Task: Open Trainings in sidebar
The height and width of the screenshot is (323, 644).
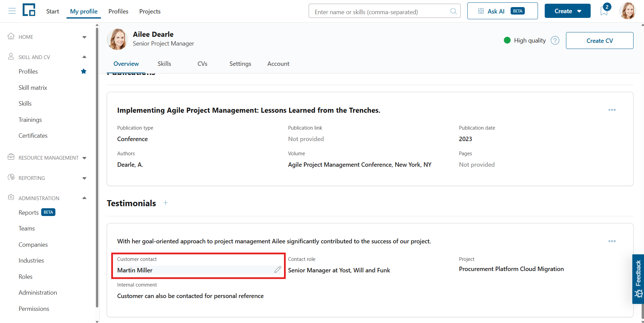Action: click(30, 120)
